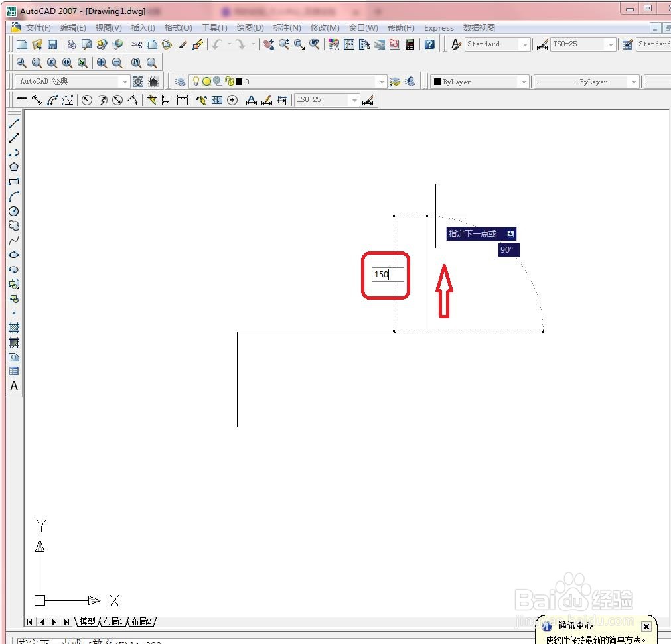The height and width of the screenshot is (644, 671).
Task: Close the 通讯中心 notification balloon
Action: pyautogui.click(x=646, y=627)
